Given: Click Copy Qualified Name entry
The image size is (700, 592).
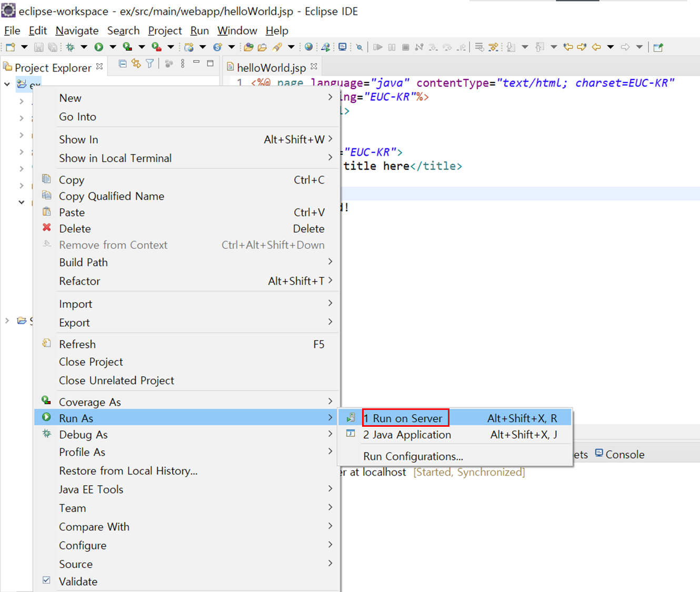Looking at the screenshot, I should point(187,196).
